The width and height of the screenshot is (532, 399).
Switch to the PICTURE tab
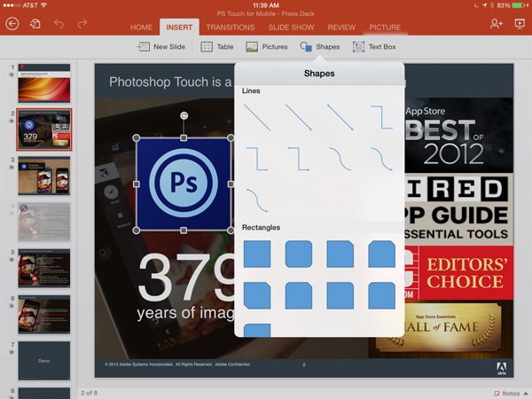pos(385,27)
